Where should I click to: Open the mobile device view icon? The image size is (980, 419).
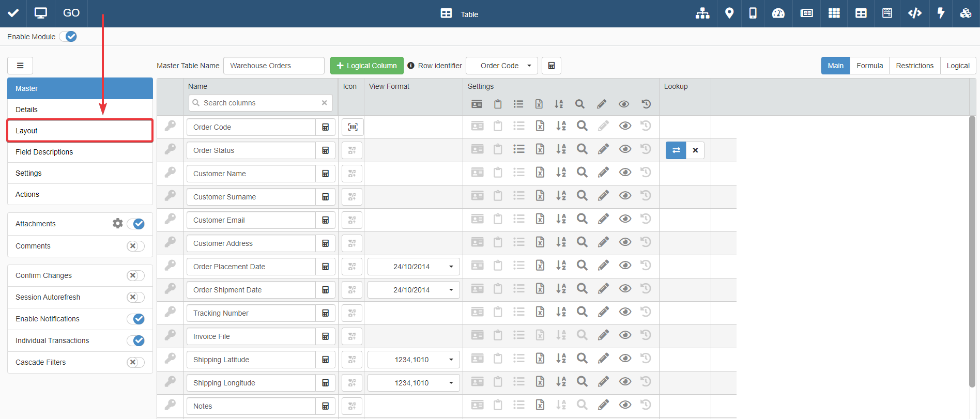(x=753, y=13)
